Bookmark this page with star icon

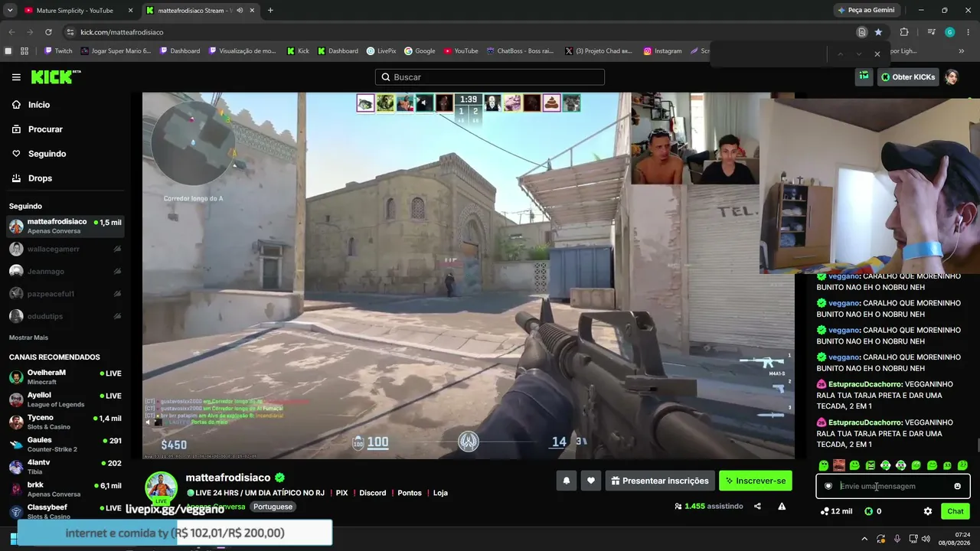878,32
